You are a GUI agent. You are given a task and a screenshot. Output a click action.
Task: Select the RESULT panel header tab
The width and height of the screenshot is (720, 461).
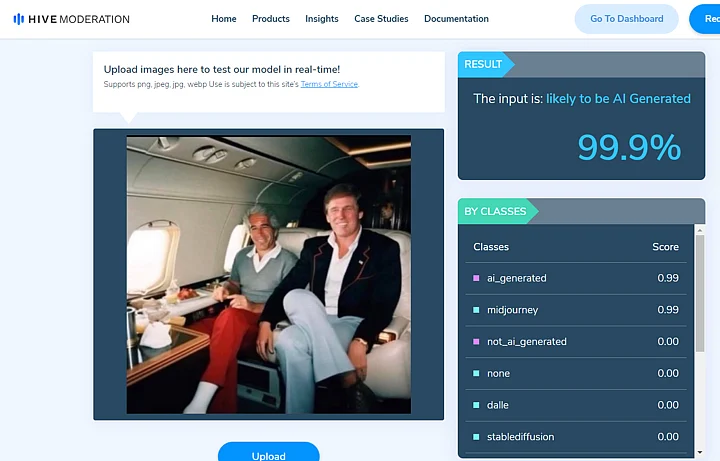coord(485,65)
